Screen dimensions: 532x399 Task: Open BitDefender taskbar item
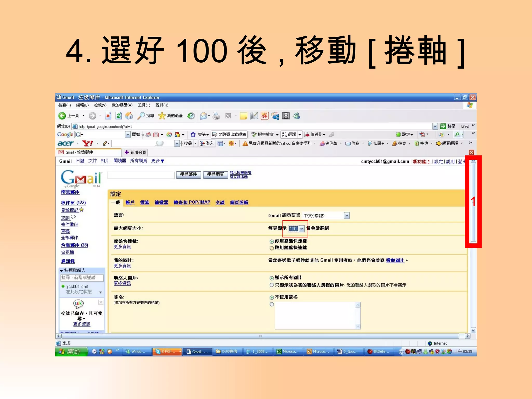(x=379, y=351)
